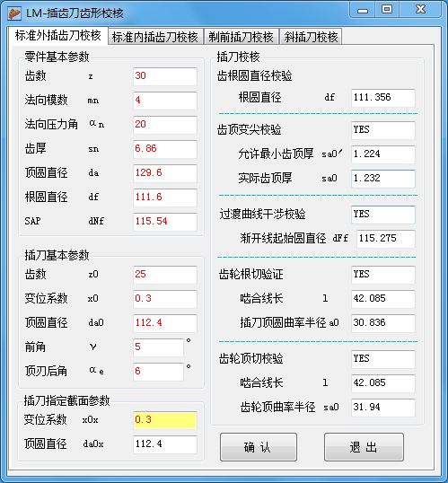Click the 齿轮根切验证 label

click(250, 274)
